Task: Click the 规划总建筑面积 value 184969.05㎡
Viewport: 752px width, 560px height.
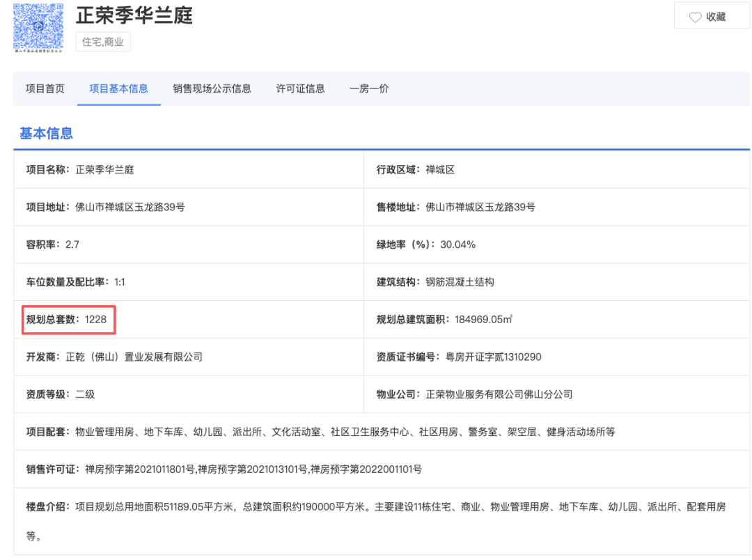Action: pyautogui.click(x=484, y=320)
